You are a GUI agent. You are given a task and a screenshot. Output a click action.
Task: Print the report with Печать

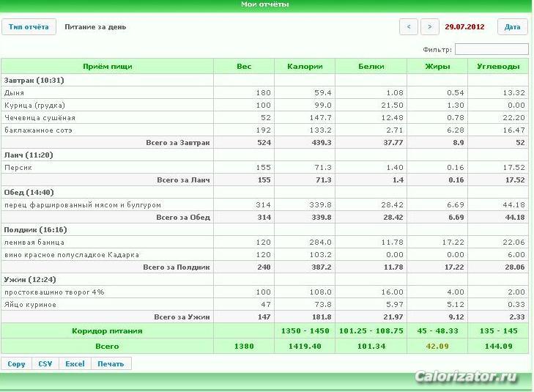click(x=111, y=363)
